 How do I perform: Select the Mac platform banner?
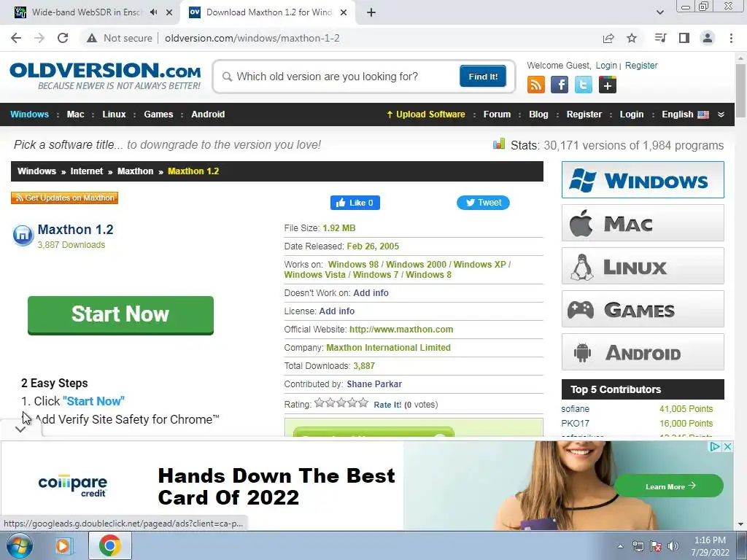[x=643, y=223]
